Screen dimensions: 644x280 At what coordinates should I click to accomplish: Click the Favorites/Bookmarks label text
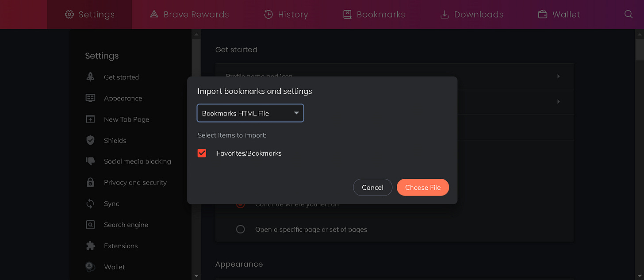click(x=249, y=153)
